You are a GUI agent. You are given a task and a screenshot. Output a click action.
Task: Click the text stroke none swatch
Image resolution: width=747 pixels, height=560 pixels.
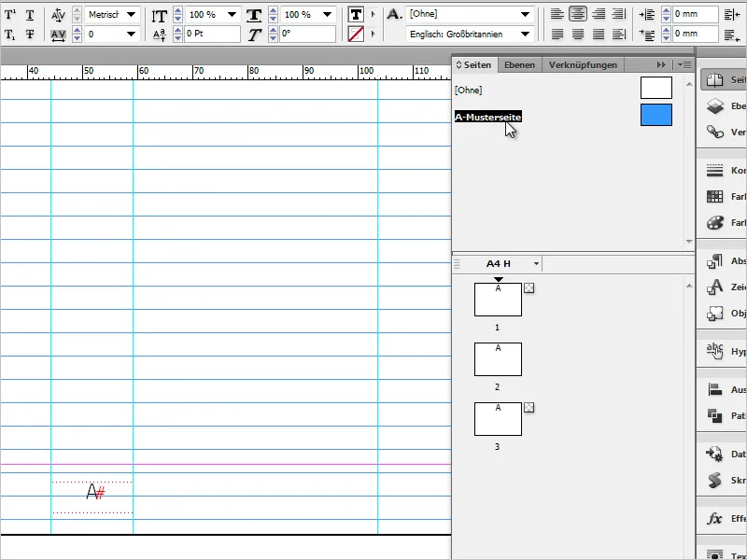point(356,35)
